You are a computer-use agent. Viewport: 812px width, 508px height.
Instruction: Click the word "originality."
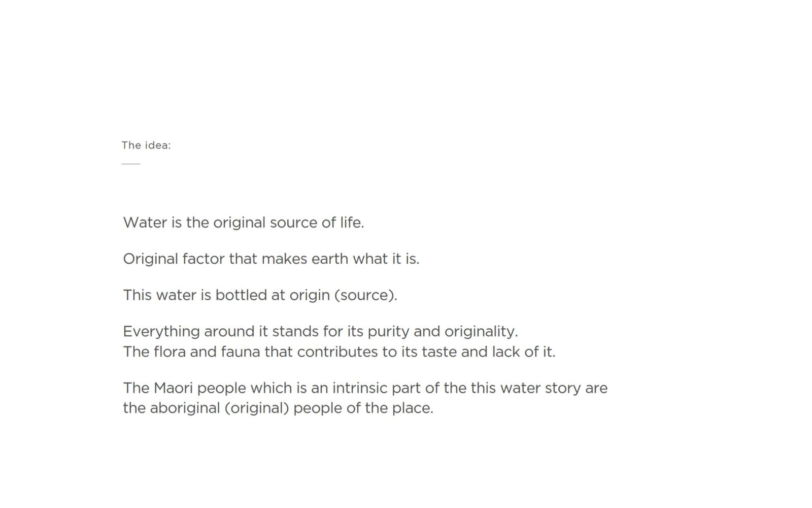point(481,331)
